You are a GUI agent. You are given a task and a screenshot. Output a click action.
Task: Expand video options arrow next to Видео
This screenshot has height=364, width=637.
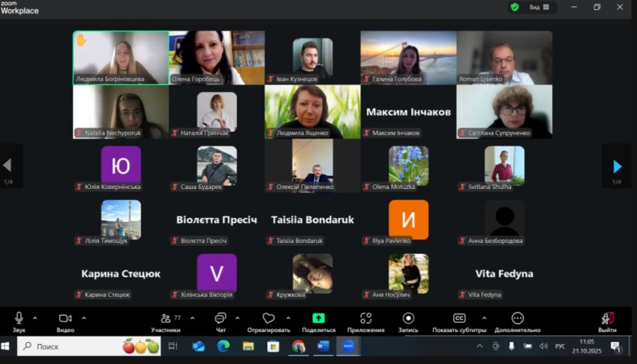click(84, 318)
